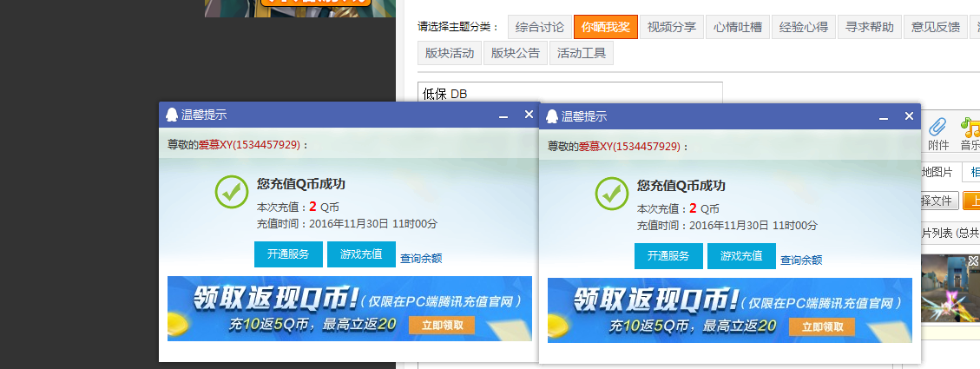Click the 请选择主题分类 label
Viewport: 980px width, 369px height.
[x=458, y=27]
